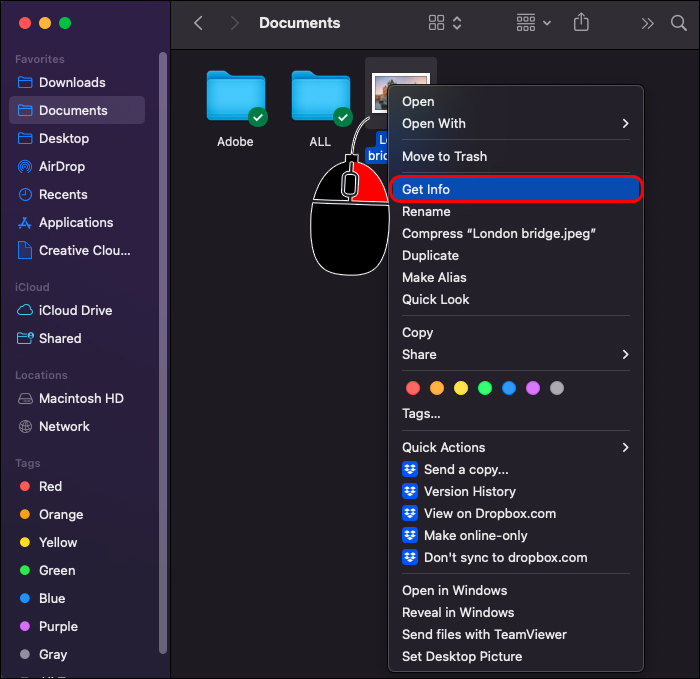Filter by Red tag in sidebar

click(x=77, y=486)
